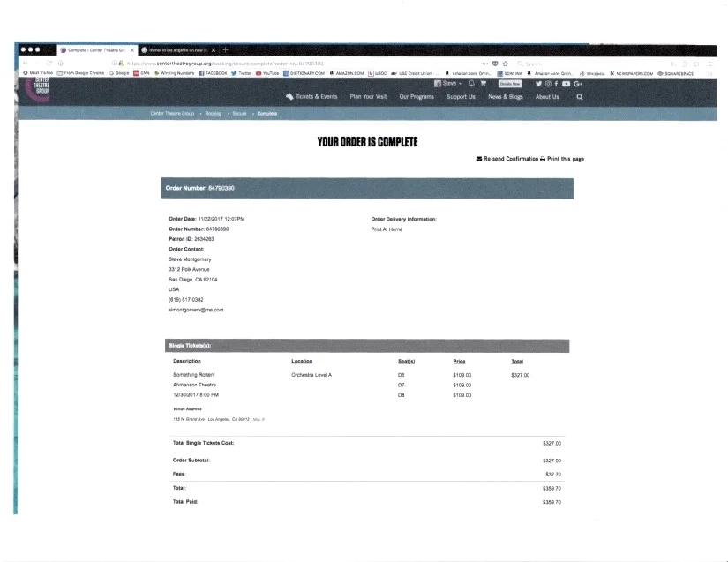Click the browser reload button
Screen dimensions: 728x562
point(49,64)
